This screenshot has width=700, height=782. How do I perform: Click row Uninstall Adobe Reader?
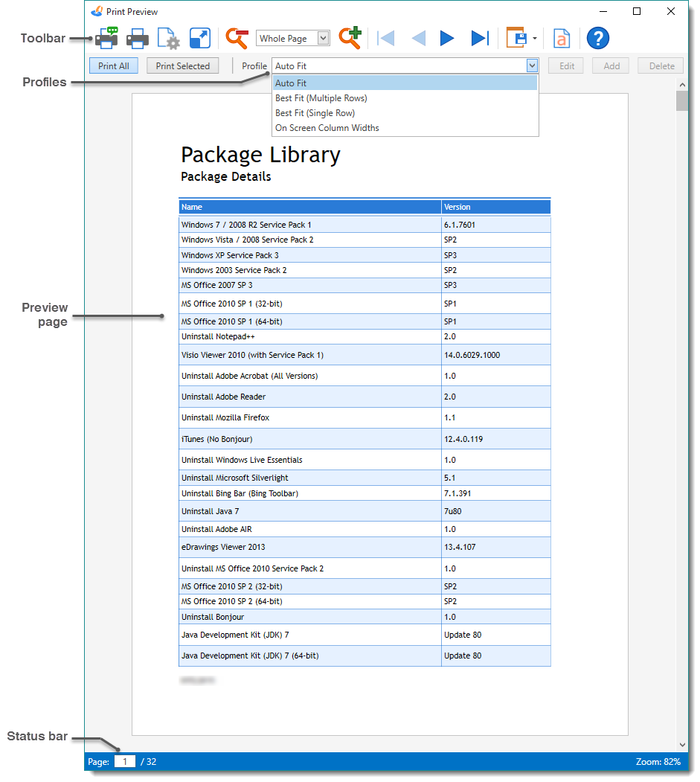pyautogui.click(x=365, y=397)
